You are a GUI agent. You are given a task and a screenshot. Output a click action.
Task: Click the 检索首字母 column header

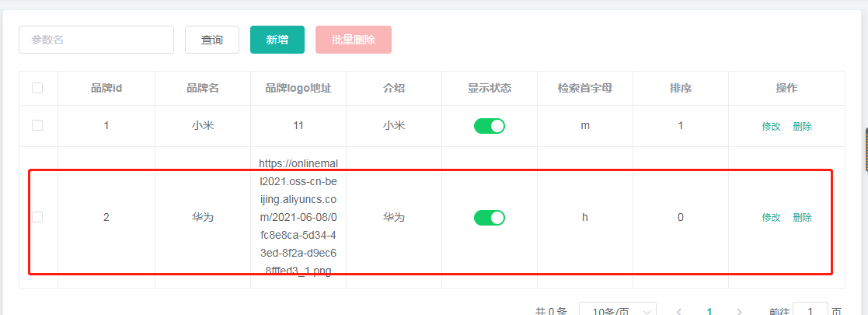click(585, 88)
